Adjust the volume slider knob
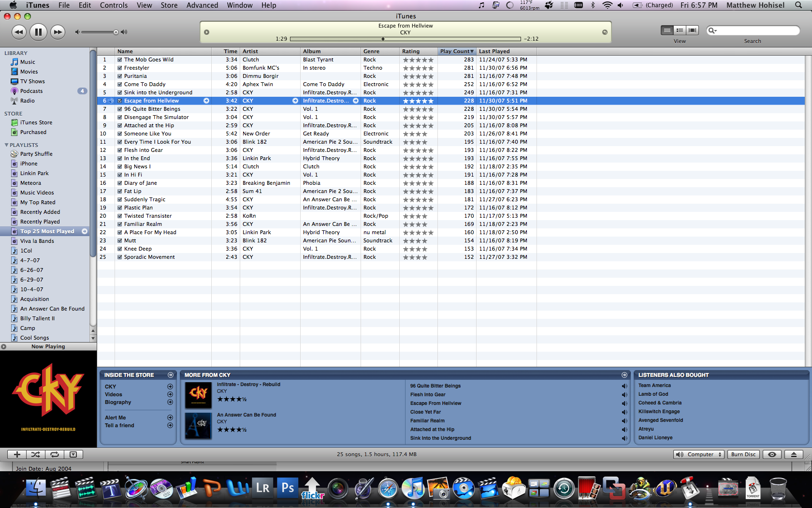812x508 pixels. click(116, 32)
